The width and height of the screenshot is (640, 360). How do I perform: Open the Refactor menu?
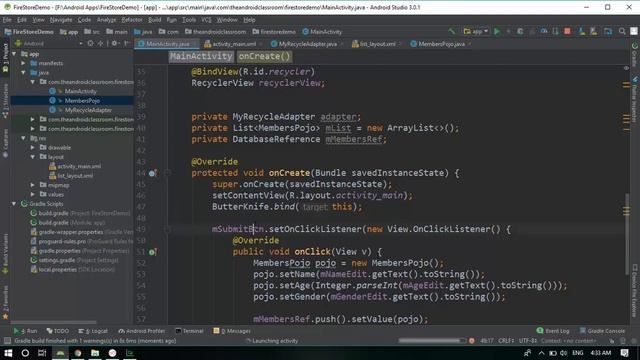[132, 20]
